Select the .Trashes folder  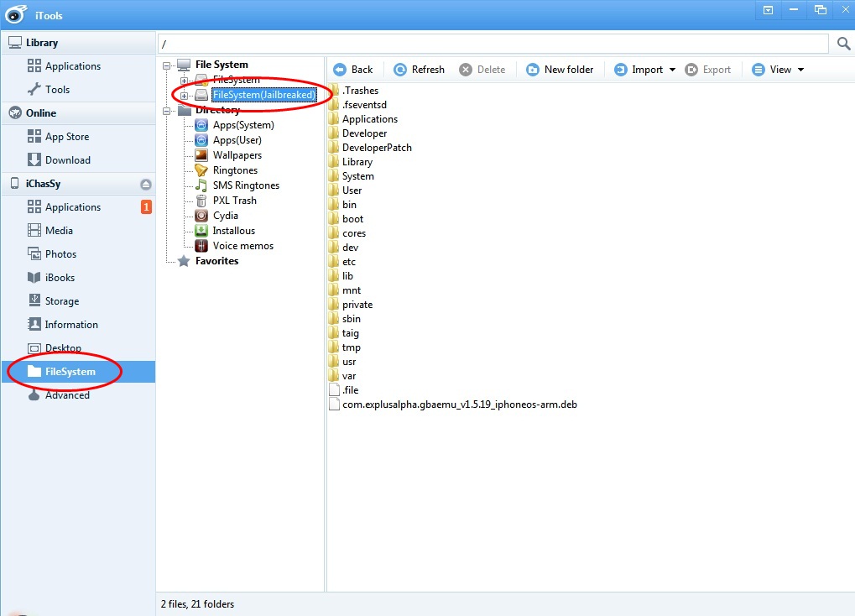354,91
